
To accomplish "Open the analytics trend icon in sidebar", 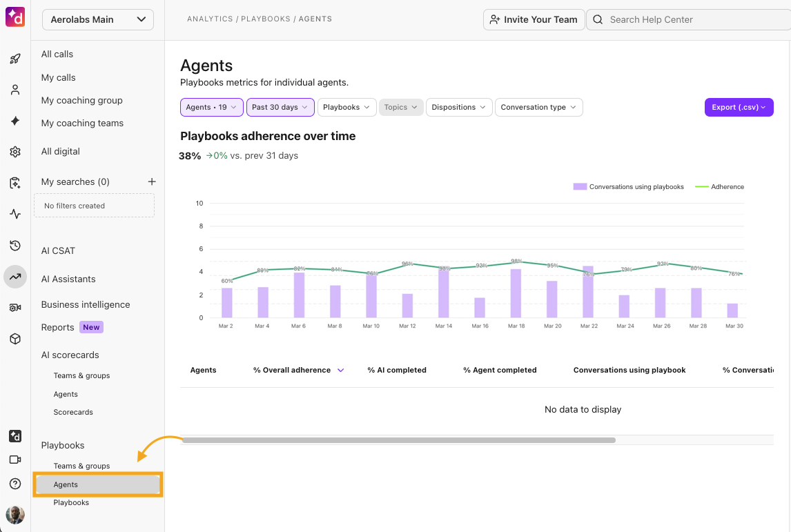I will point(15,276).
